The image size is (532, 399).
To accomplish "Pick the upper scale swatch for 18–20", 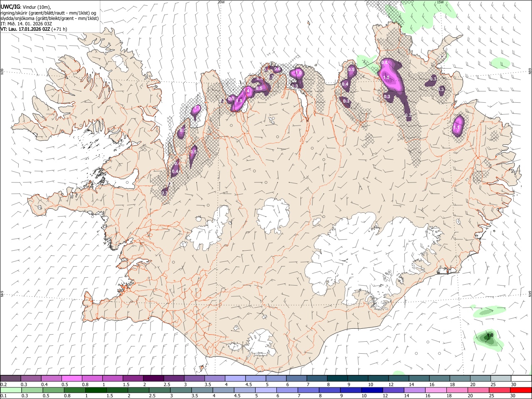I will [x=460, y=378].
